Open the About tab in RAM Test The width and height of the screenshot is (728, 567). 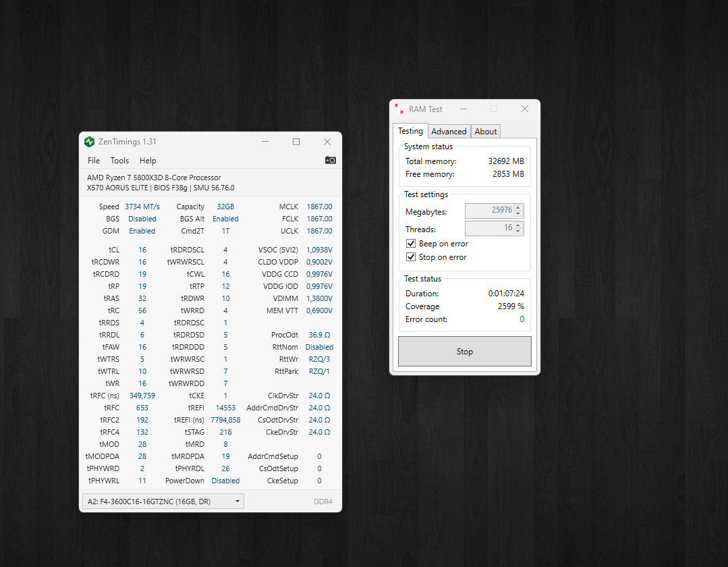point(486,132)
